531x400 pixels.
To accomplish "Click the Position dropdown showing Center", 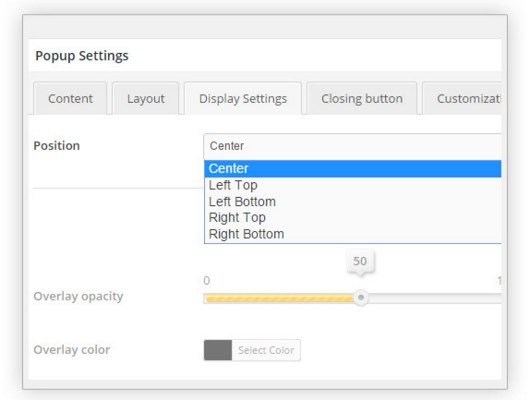I will point(352,146).
